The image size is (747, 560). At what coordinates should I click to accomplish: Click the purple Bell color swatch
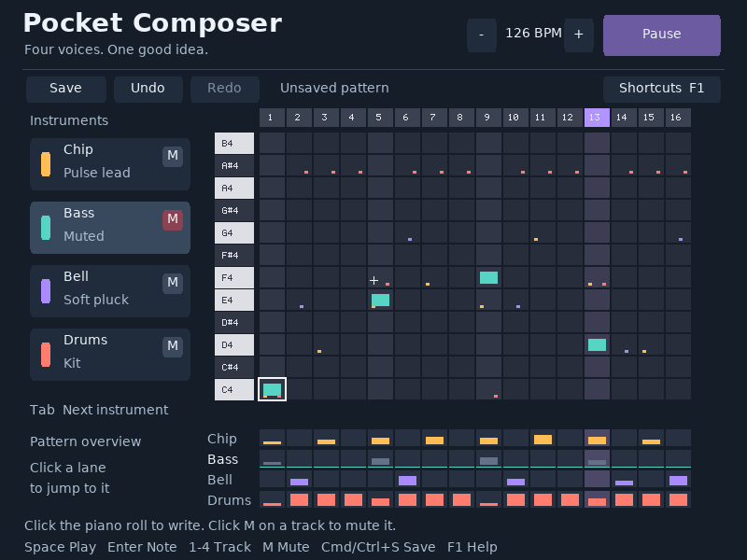coord(46,291)
